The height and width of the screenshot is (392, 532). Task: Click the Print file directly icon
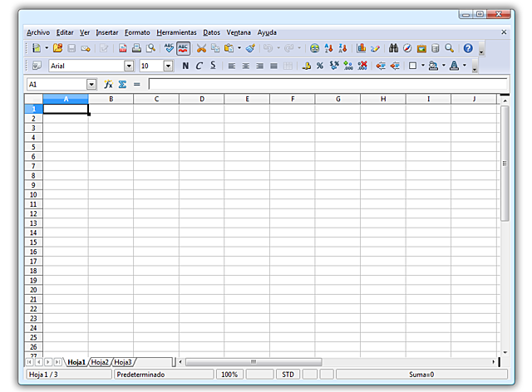point(136,48)
